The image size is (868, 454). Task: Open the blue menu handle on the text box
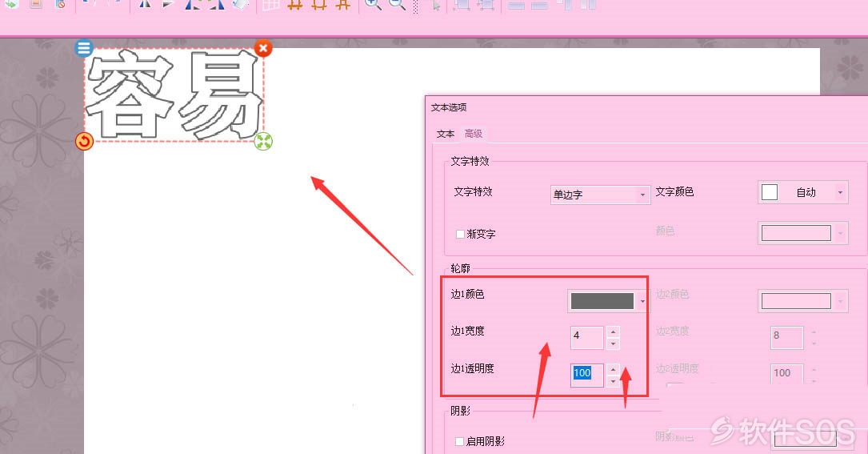click(x=83, y=48)
